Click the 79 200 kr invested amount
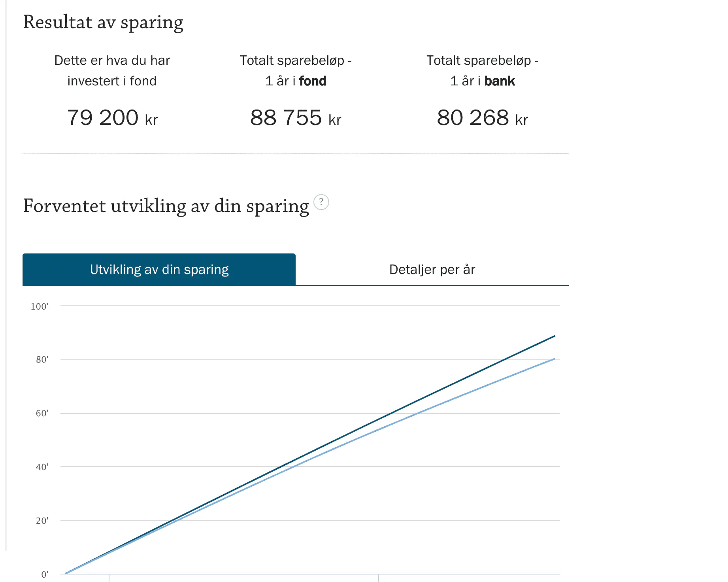Image resolution: width=728 pixels, height=582 pixels. pos(112,118)
